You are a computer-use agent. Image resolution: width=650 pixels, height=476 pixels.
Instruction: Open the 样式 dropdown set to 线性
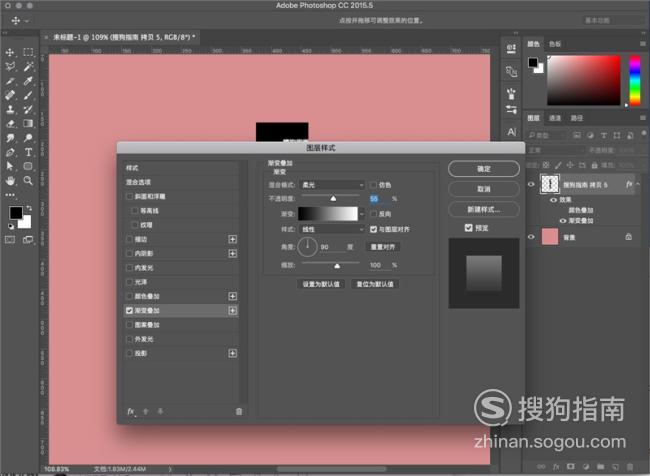(332, 229)
